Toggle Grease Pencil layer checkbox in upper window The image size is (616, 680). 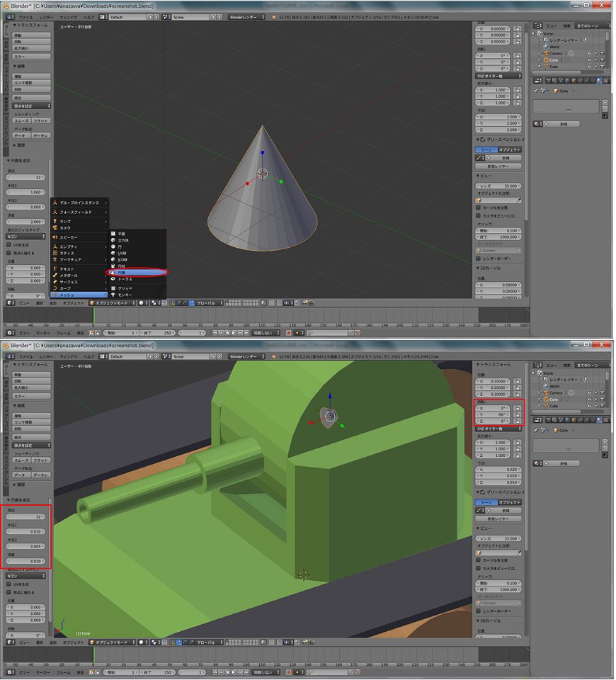tap(482, 140)
